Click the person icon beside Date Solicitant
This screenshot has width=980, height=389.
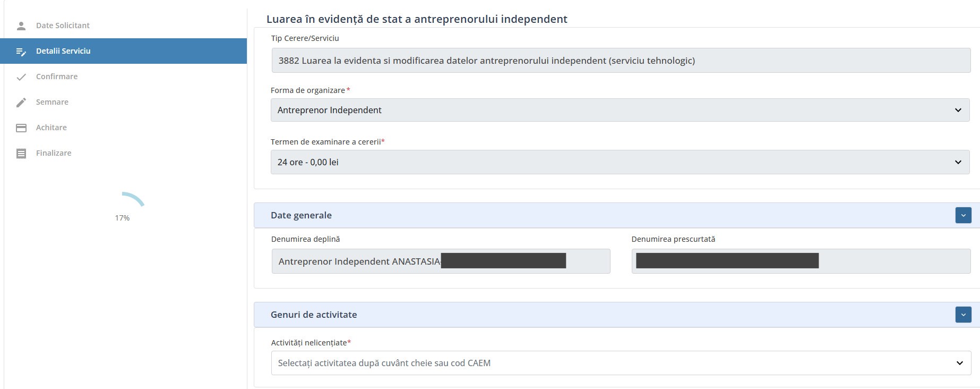tap(21, 26)
